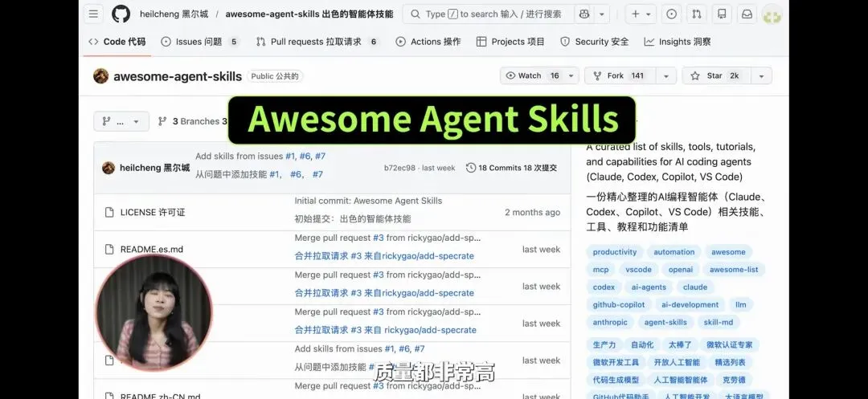Open the vscode topic tag
The height and width of the screenshot is (399, 868).
point(638,270)
